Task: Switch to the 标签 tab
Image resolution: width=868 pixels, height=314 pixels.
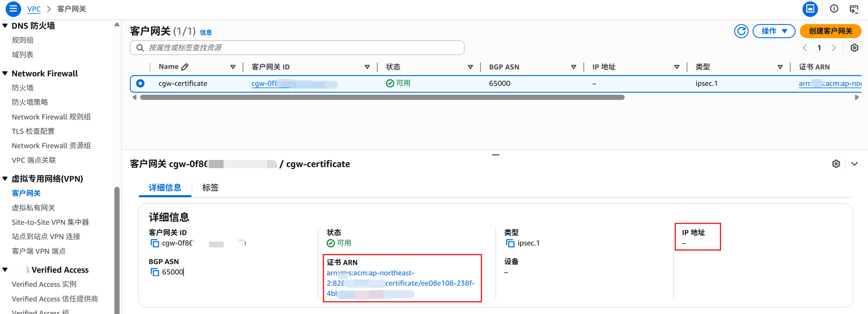Action: click(x=210, y=188)
